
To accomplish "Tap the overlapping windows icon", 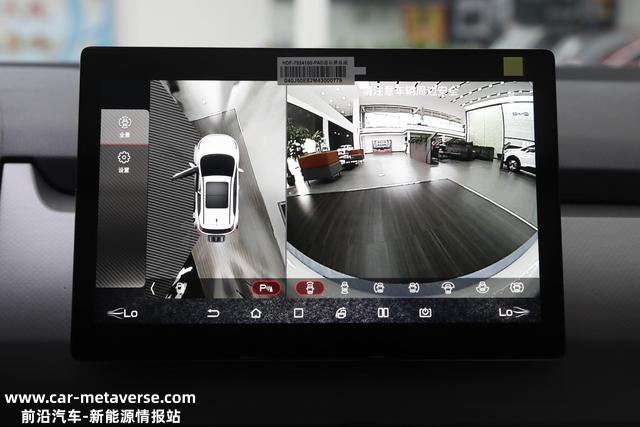I will click(341, 313).
